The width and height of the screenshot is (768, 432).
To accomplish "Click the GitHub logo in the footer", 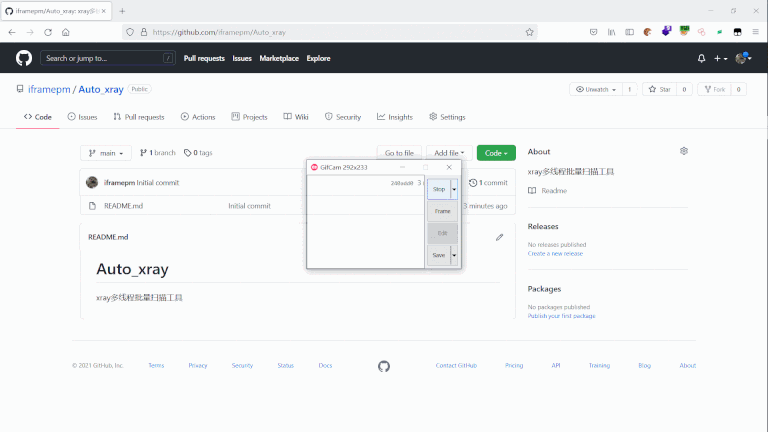I will click(x=384, y=366).
